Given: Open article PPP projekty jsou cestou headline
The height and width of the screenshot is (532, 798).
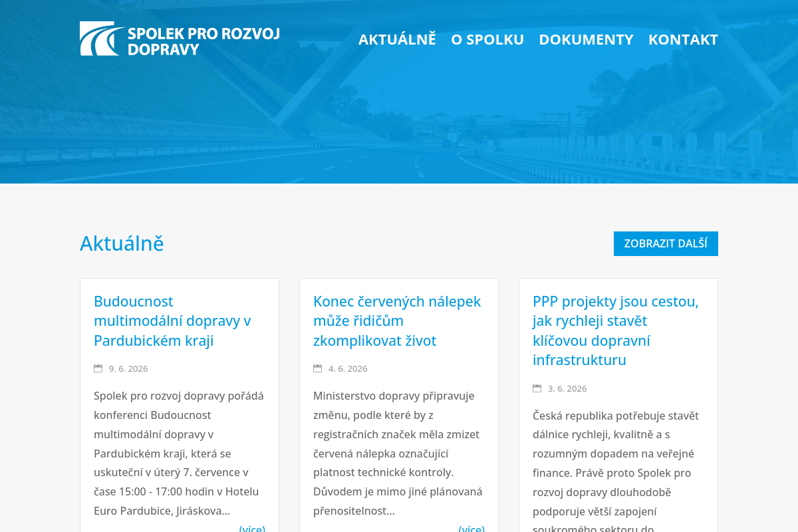Looking at the screenshot, I should click(616, 331).
